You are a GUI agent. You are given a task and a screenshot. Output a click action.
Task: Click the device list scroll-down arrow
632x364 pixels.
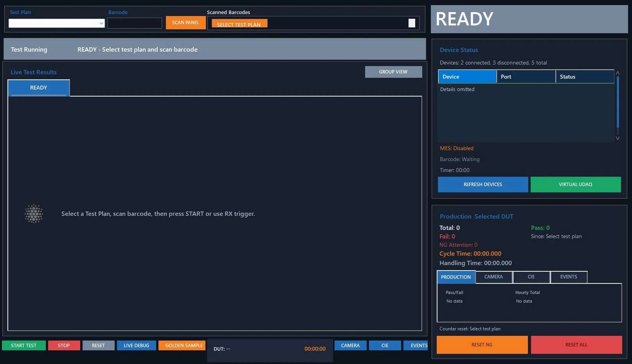(x=618, y=138)
